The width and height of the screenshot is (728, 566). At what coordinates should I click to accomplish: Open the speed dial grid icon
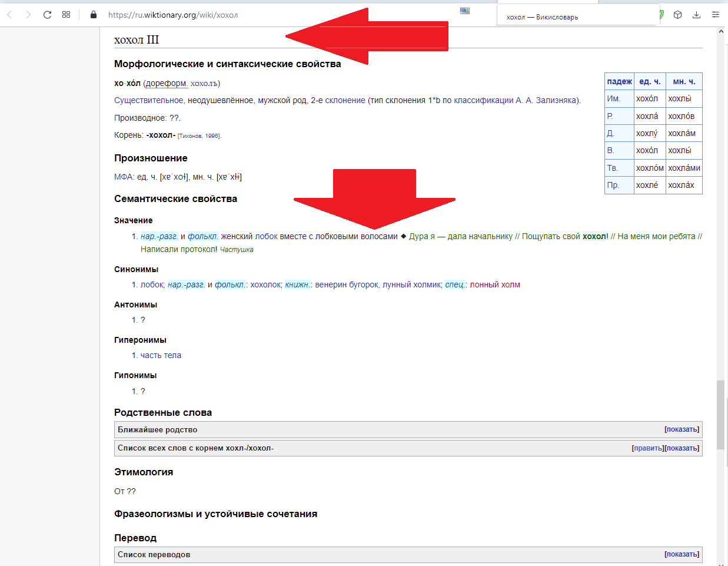coord(66,15)
